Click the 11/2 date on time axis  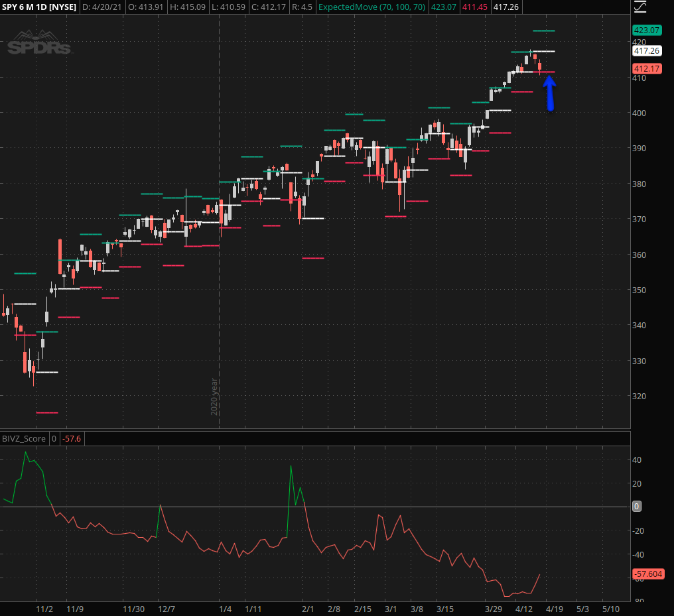(x=44, y=609)
